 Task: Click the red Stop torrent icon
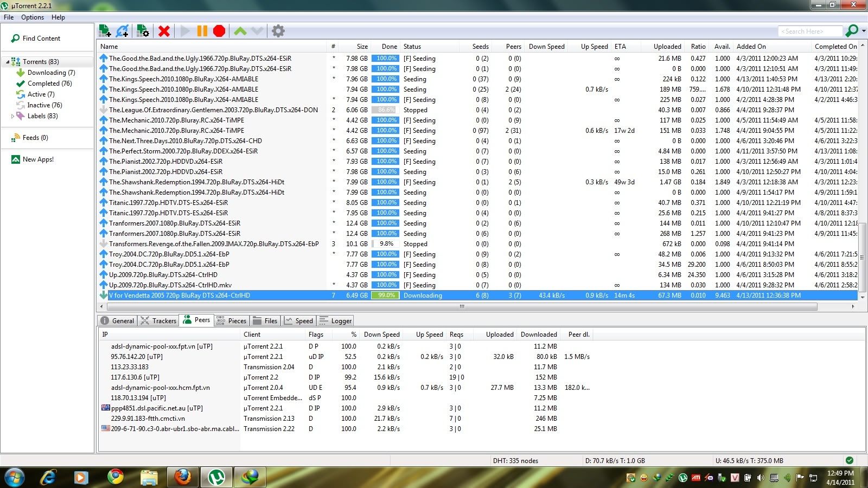(x=219, y=31)
